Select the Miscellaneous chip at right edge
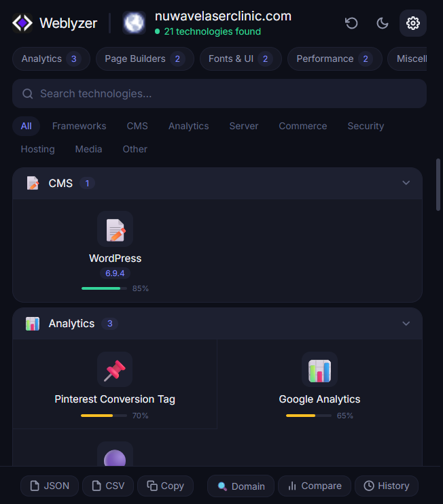The width and height of the screenshot is (443, 504). tap(408, 58)
